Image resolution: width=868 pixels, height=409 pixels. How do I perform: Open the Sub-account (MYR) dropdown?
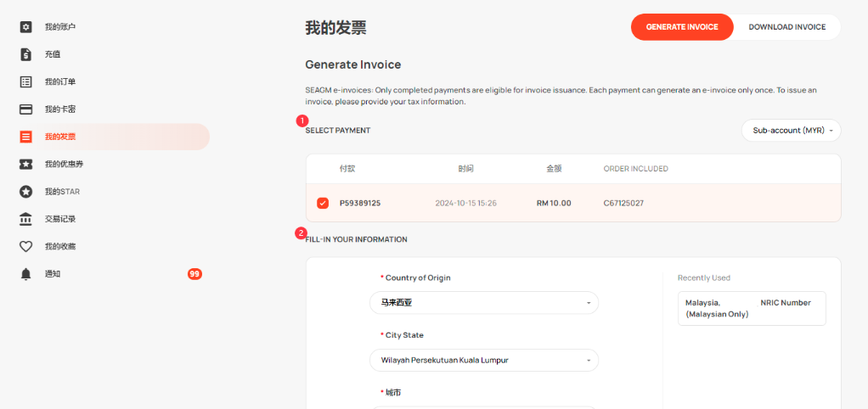[791, 131]
